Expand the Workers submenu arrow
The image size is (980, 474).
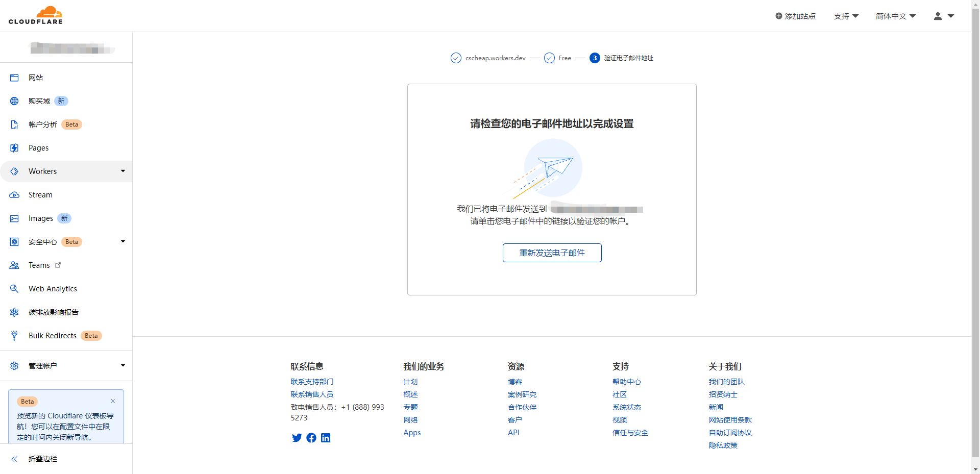tap(123, 171)
